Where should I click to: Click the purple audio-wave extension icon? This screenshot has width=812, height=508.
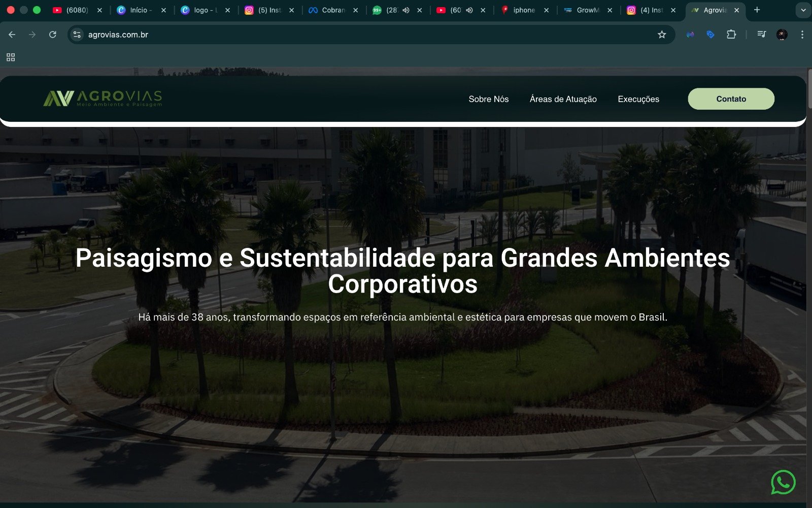point(690,35)
